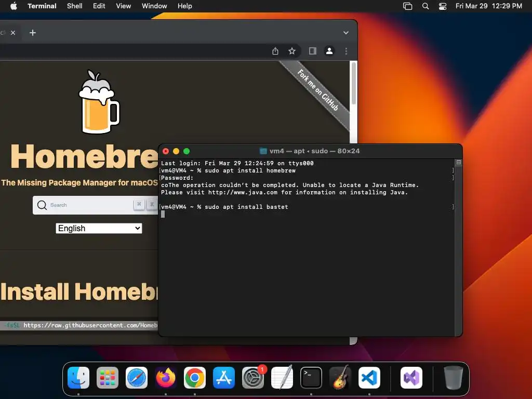Open Spotlight search in menu bar
532x399 pixels.
(x=425, y=6)
